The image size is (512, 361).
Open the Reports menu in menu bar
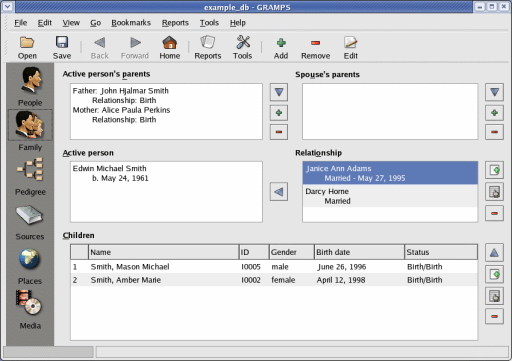point(175,23)
